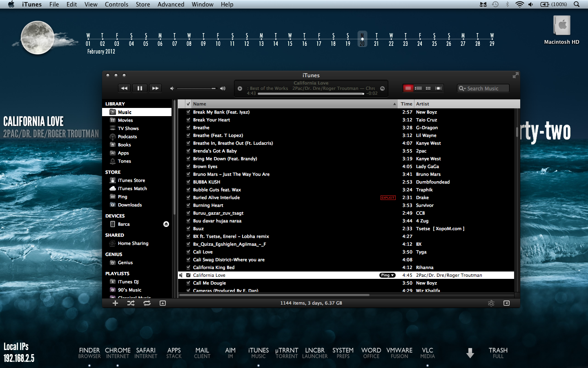Toggle the iTunes sidebar button at bottom right
The image size is (588, 368).
click(x=506, y=303)
